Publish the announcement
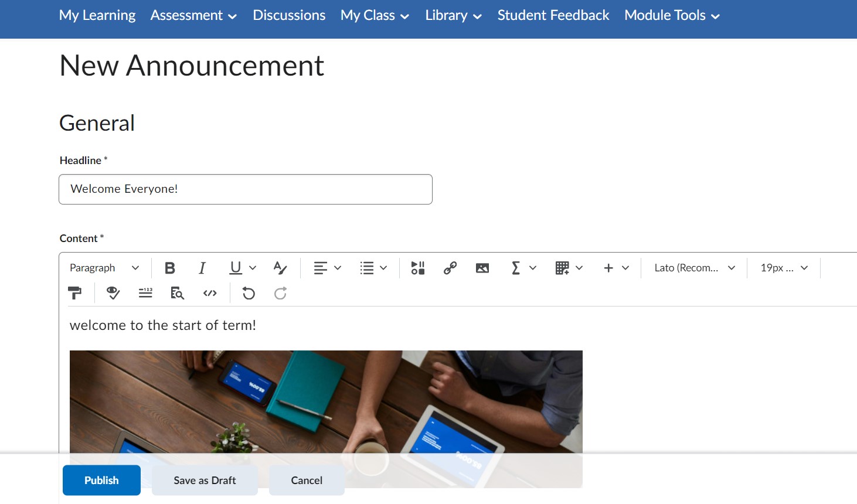Viewport: 857px width, 504px height. pos(101,480)
